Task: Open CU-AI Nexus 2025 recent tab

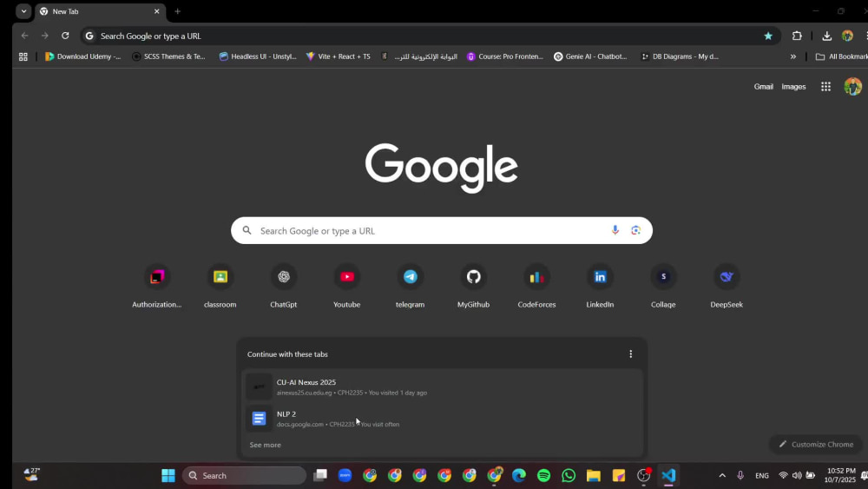Action: [x=443, y=387]
